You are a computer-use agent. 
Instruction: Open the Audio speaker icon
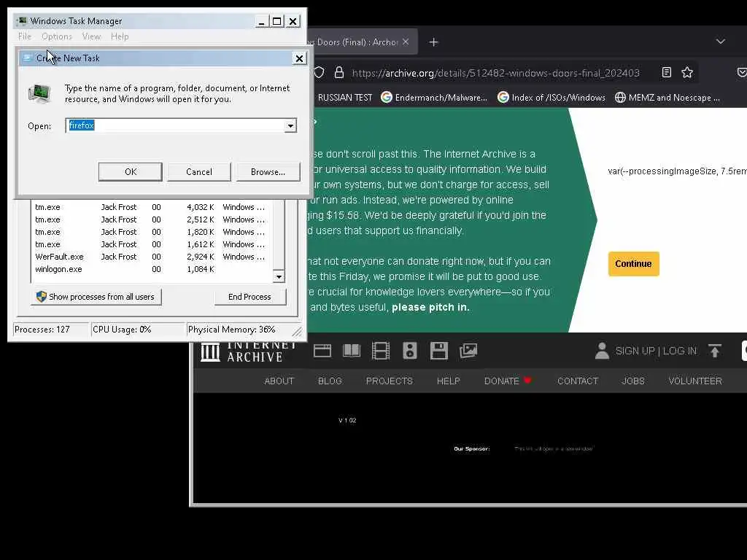[x=410, y=351]
